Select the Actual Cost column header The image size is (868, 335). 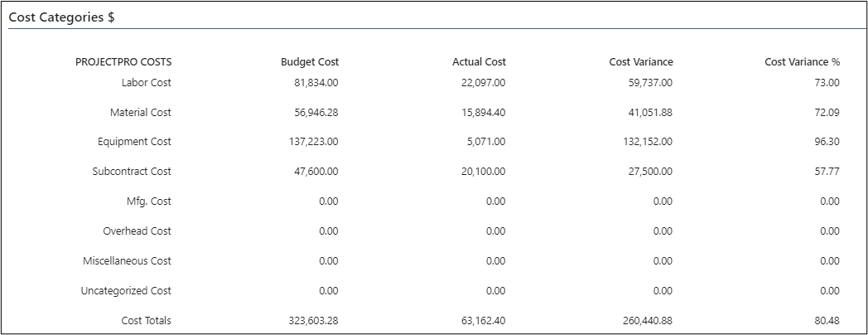[479, 62]
